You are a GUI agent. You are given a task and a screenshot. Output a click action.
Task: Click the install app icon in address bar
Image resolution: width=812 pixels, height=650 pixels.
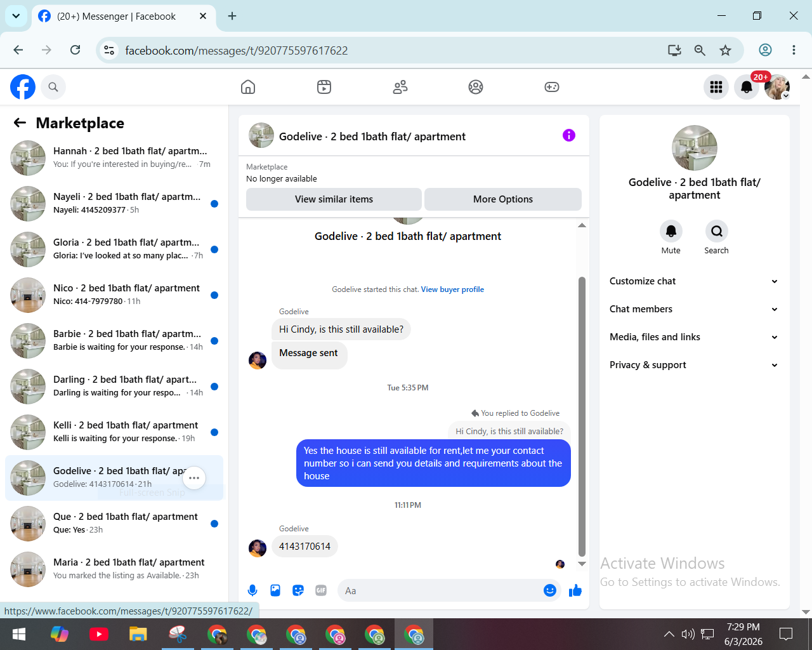click(674, 50)
